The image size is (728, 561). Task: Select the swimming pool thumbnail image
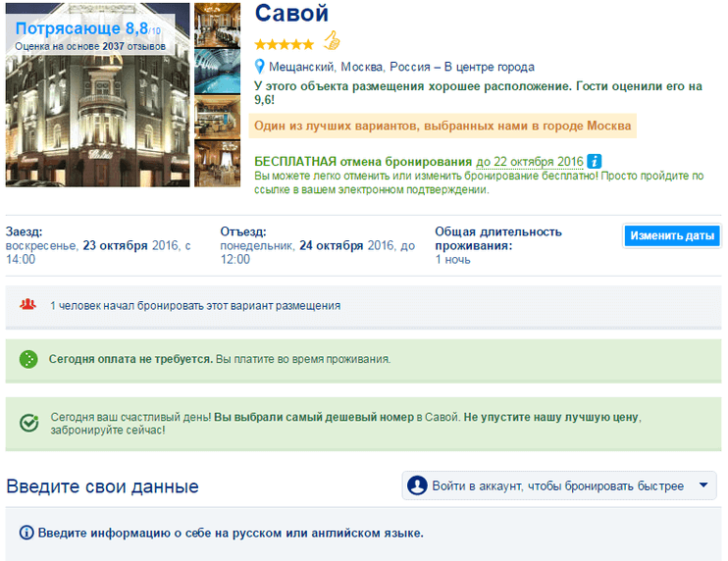218,72
